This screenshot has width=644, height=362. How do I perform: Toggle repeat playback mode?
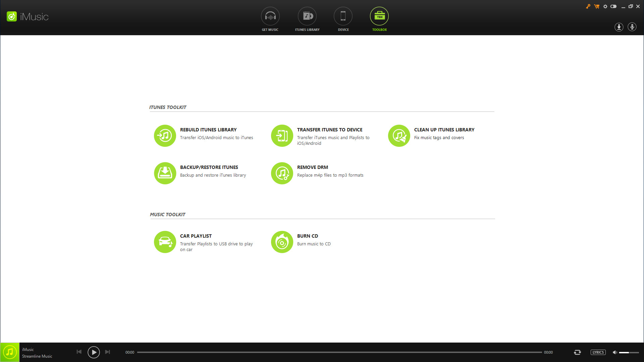577,352
